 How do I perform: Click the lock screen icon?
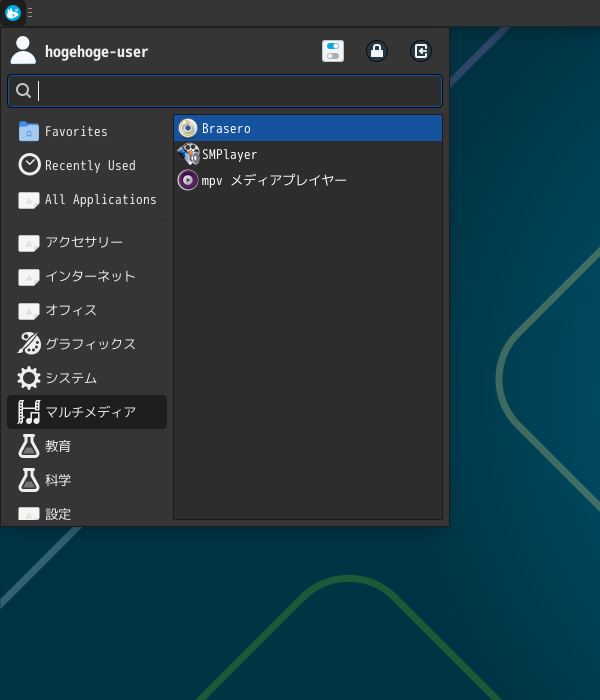tap(377, 51)
